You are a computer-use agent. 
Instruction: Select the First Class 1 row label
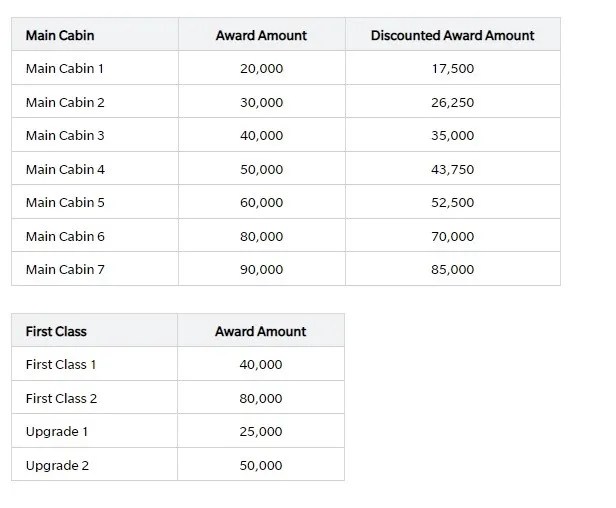click(61, 365)
